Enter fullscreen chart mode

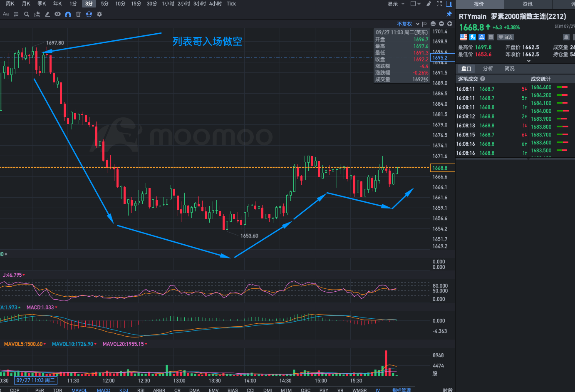coord(439,4)
